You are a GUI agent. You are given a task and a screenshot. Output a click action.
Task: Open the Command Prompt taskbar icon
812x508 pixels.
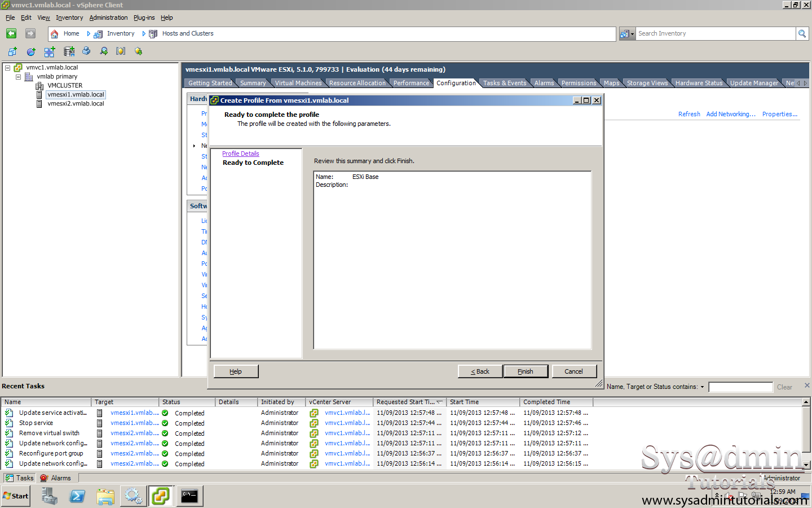pyautogui.click(x=189, y=496)
